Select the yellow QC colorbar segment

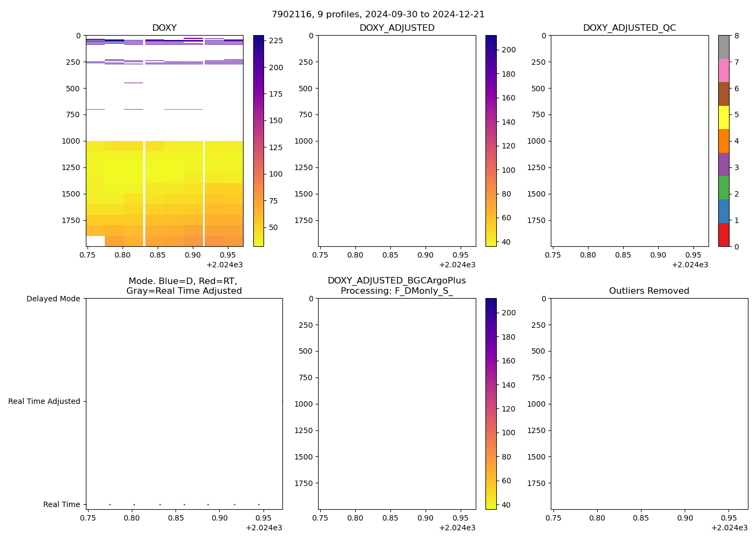pos(723,117)
